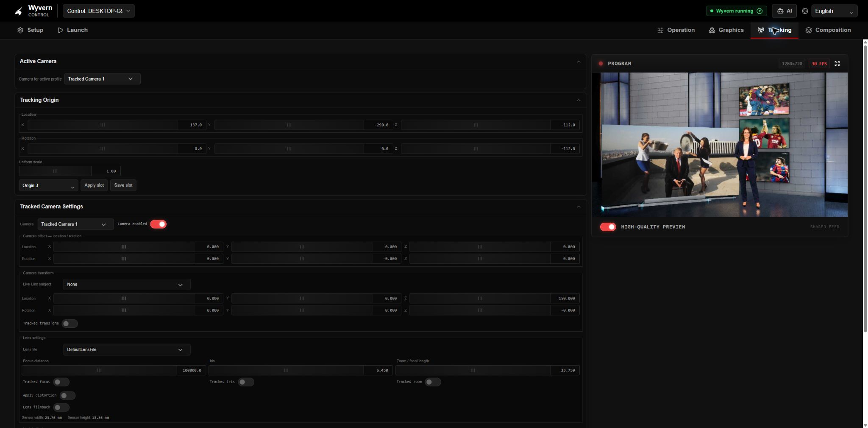Switch to the Operation tab

[676, 30]
